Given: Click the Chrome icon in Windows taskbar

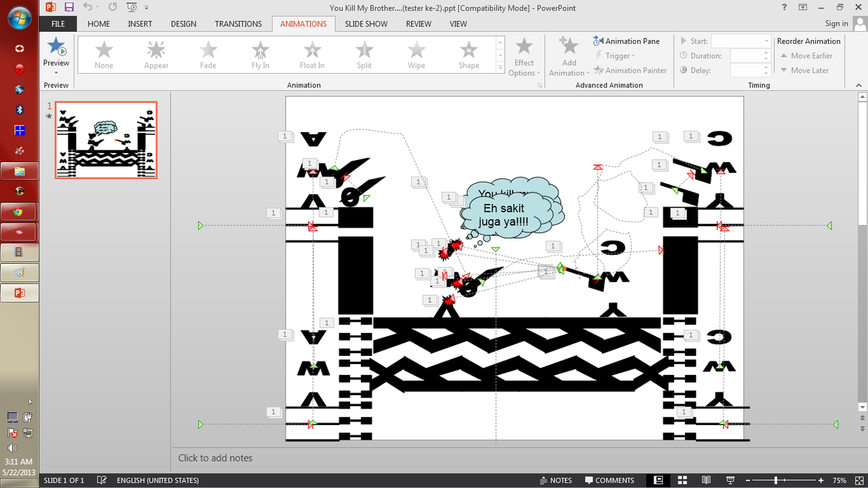Looking at the screenshot, I should pos(19,211).
